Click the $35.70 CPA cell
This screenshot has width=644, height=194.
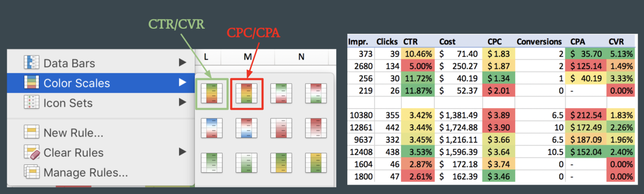tap(586, 54)
